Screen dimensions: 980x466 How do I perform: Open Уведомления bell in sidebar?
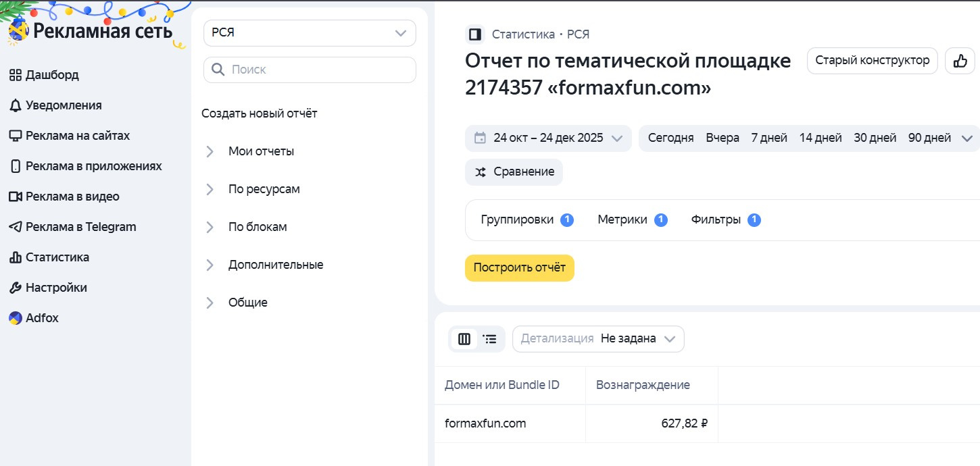pos(15,105)
